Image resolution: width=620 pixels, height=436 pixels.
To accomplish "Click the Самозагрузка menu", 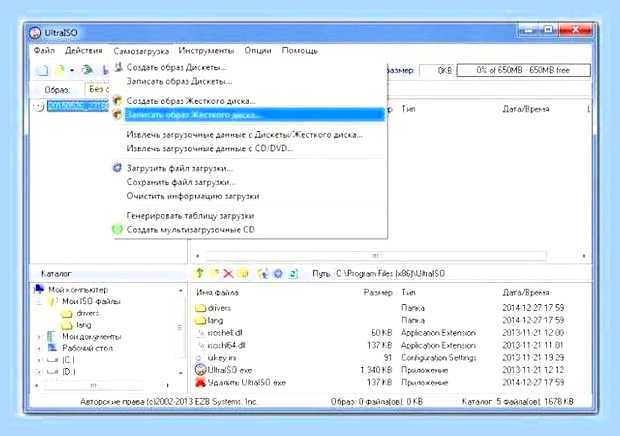I will tap(141, 51).
